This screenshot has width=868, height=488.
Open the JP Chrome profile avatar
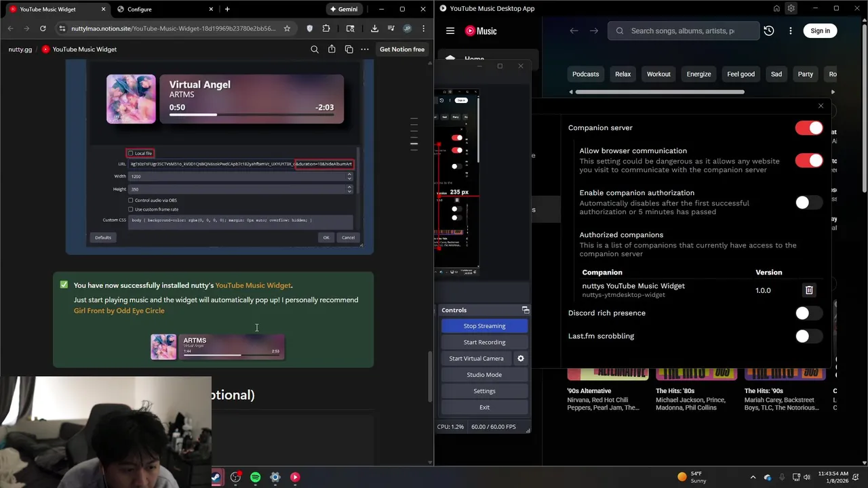click(x=407, y=28)
